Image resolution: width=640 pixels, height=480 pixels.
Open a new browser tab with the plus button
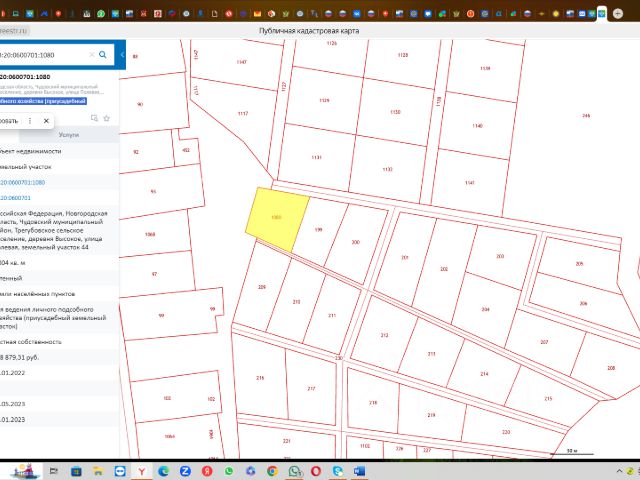[x=618, y=13]
